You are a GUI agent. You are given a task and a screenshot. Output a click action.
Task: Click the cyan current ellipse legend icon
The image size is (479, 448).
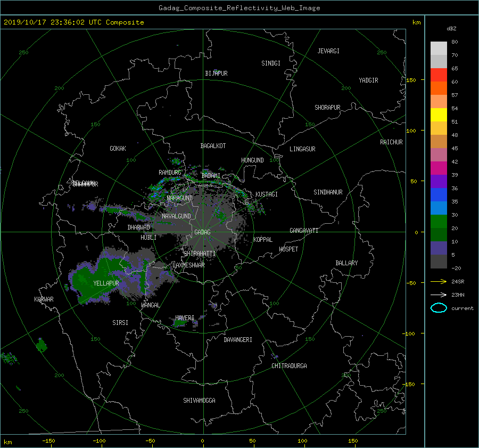pyautogui.click(x=439, y=308)
